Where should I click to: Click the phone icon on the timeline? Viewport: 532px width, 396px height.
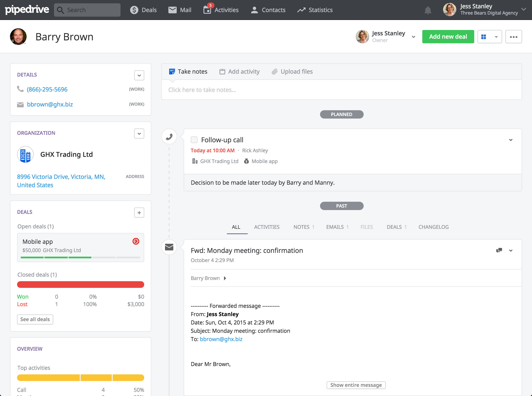point(169,136)
